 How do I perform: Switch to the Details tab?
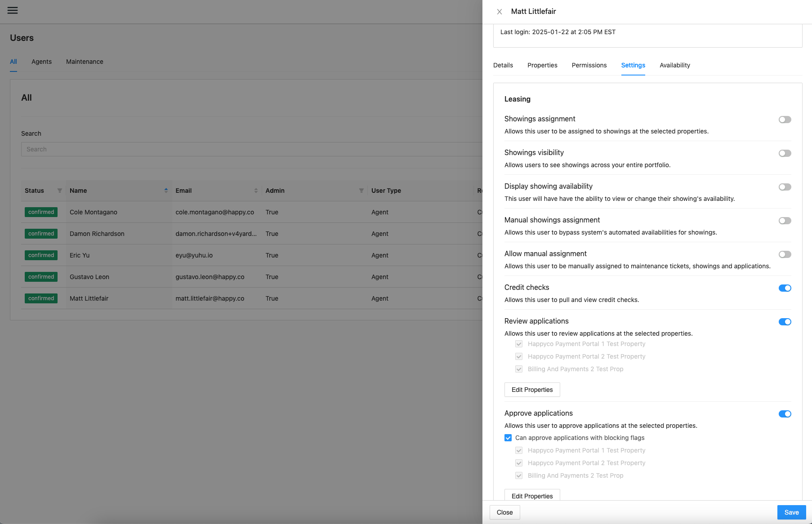pos(503,65)
